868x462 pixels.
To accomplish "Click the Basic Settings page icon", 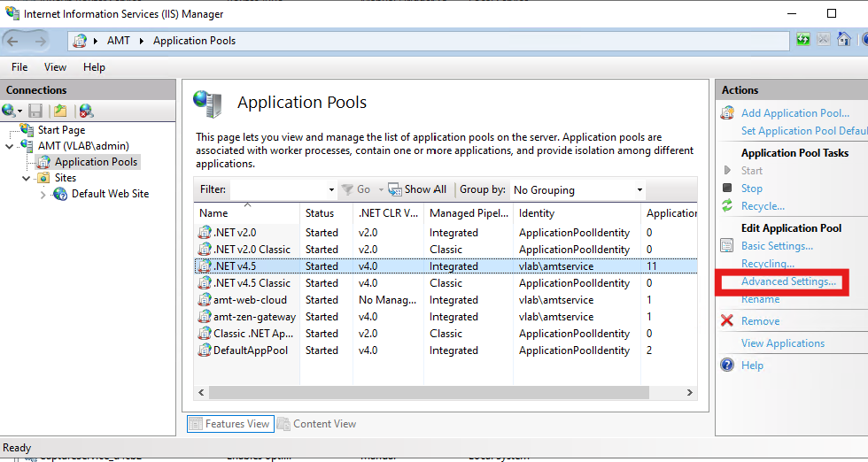I will click(x=727, y=246).
